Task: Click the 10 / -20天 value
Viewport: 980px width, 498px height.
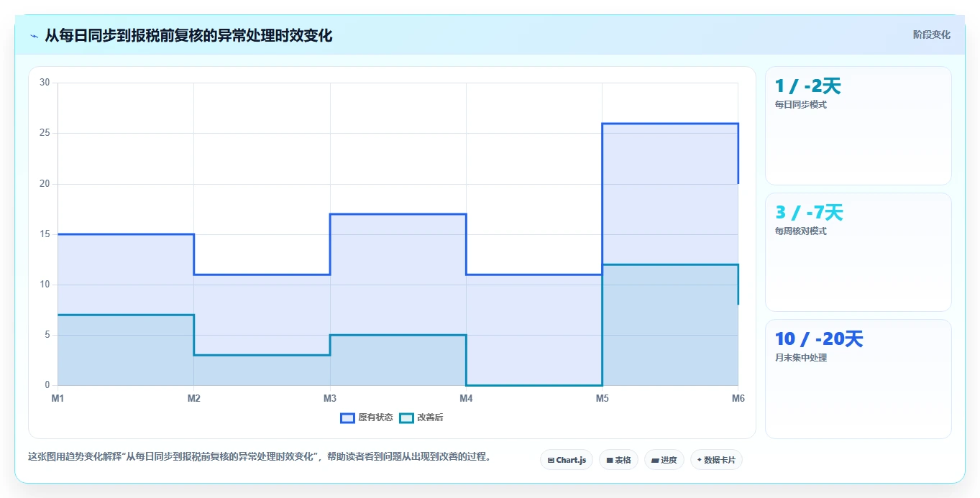Action: [x=819, y=339]
